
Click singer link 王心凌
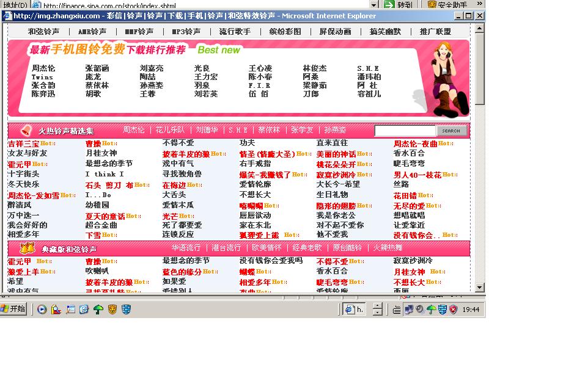point(260,68)
